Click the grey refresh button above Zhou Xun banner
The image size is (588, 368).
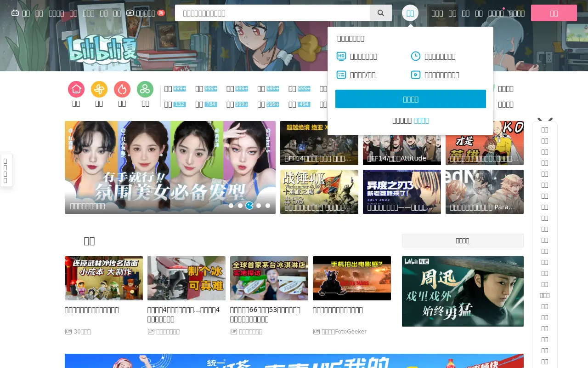(463, 241)
